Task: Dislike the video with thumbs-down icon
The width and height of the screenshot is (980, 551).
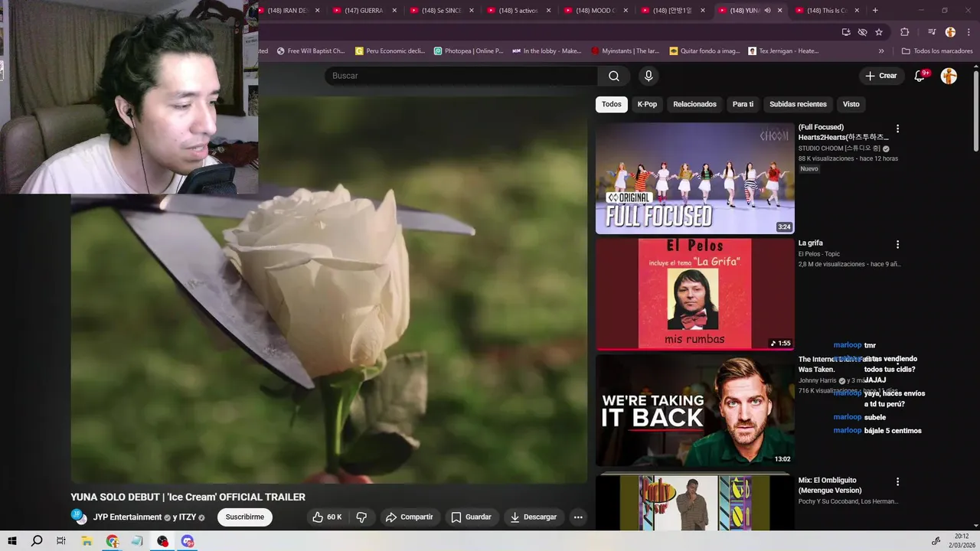Action: pos(361,517)
